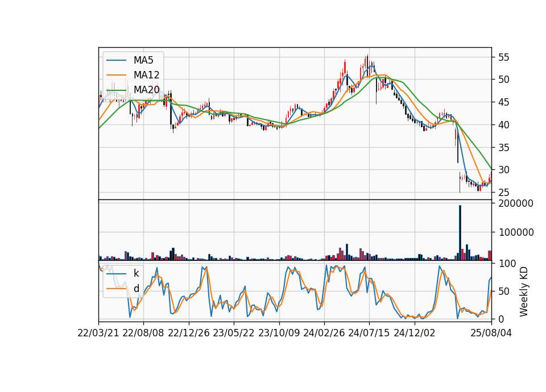546x392 pixels.
Task: Click the 25/08/04 date tick label
Action: pyautogui.click(x=491, y=333)
